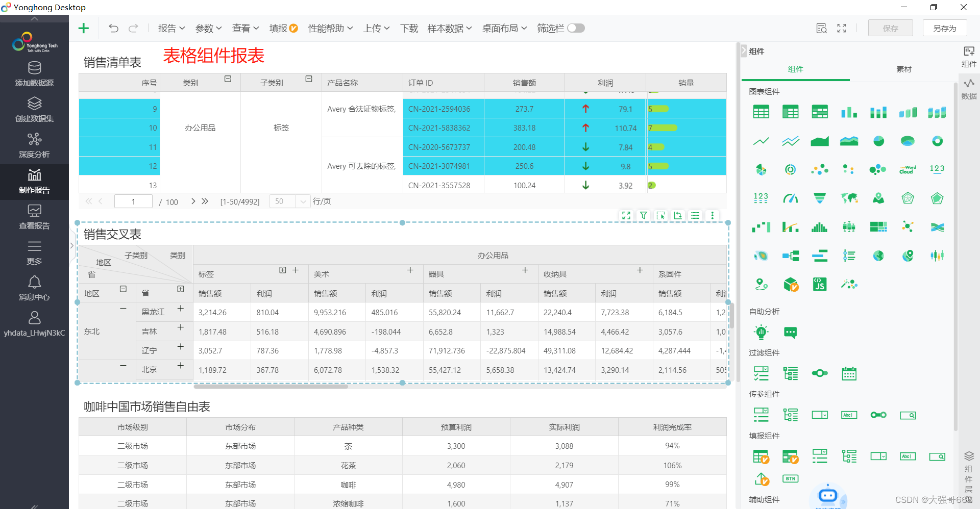Add the BTN submit button component
Screen dimensions: 980x509
click(x=790, y=478)
